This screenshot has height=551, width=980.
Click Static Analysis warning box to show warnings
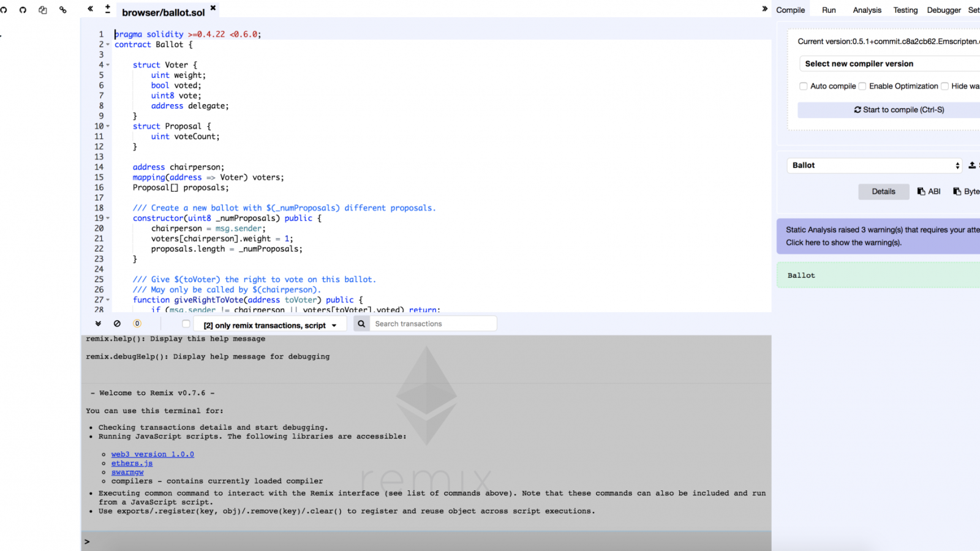pyautogui.click(x=879, y=236)
